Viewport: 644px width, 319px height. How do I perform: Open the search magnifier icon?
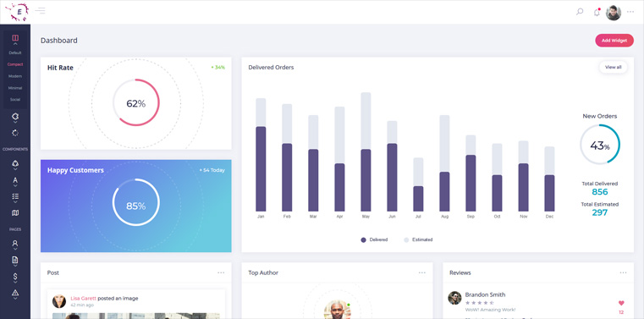coord(580,12)
